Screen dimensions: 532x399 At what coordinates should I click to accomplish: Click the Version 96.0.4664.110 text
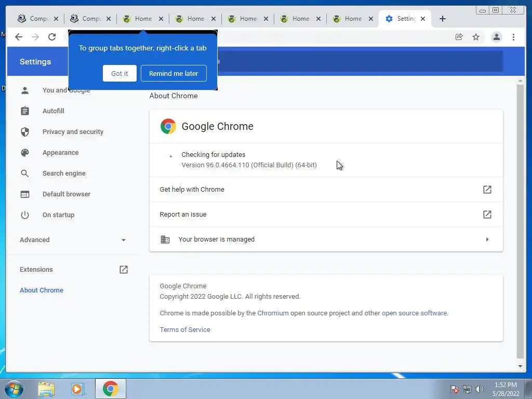click(249, 165)
